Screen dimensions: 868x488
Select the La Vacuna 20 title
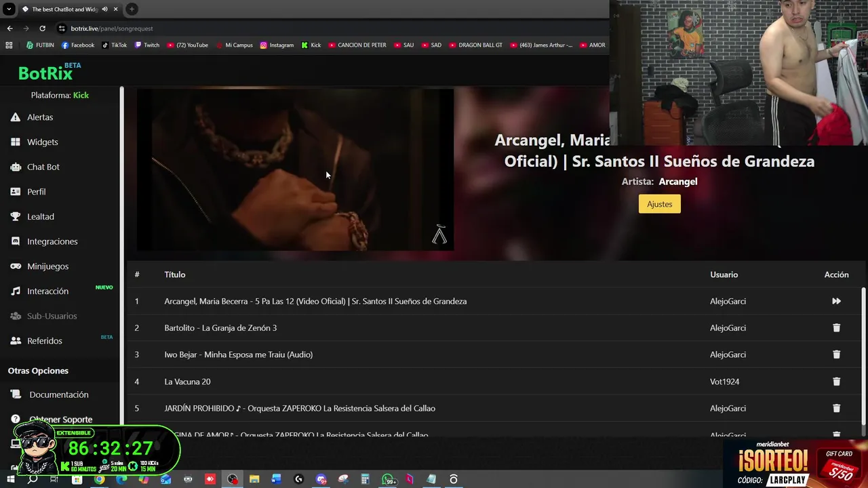click(187, 382)
